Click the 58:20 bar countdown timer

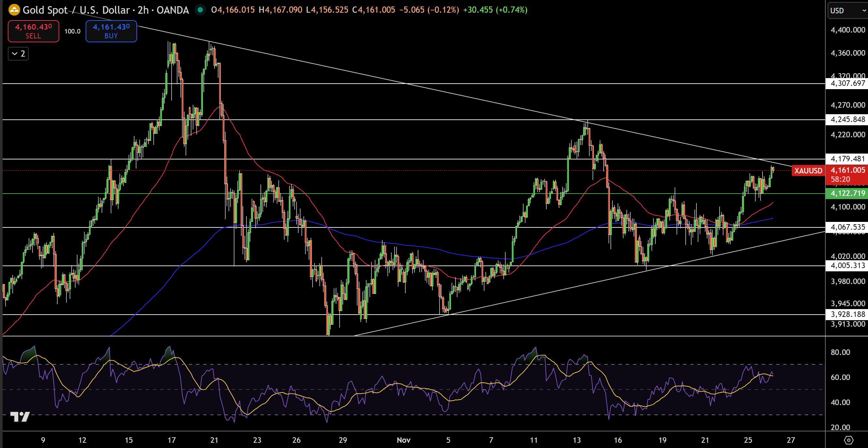(840, 179)
